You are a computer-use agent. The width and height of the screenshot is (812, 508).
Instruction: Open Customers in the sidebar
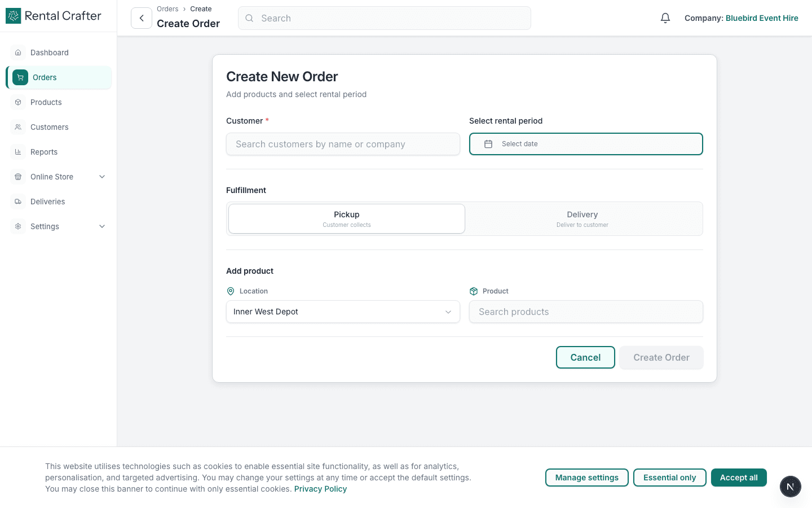click(59, 127)
